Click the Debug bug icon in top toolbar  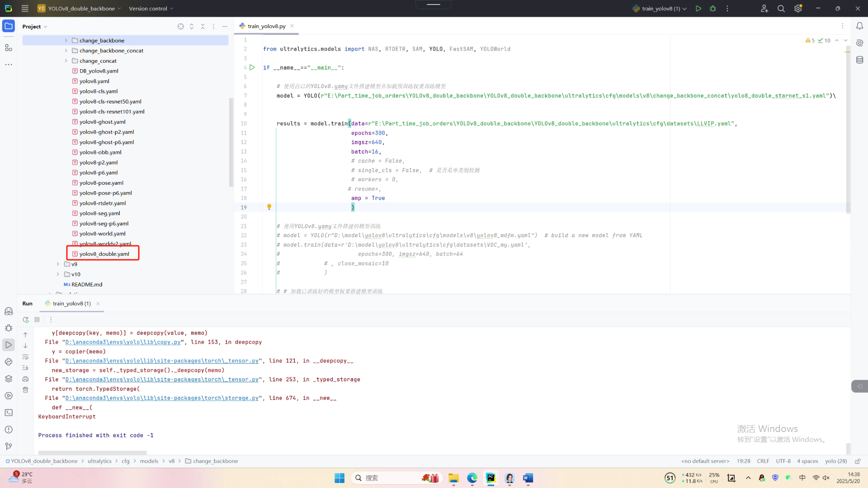(713, 9)
